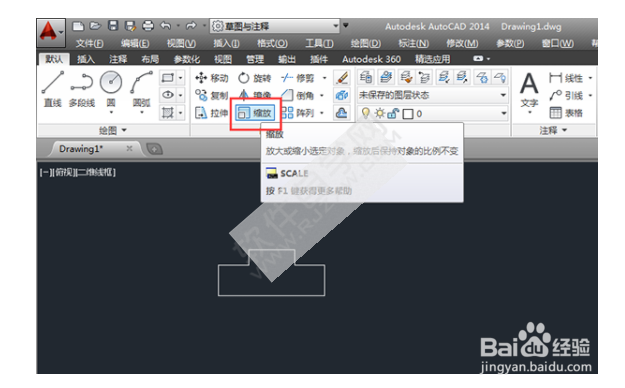Click the Open file folder icon
This screenshot has height=388, width=625.
[x=95, y=26]
